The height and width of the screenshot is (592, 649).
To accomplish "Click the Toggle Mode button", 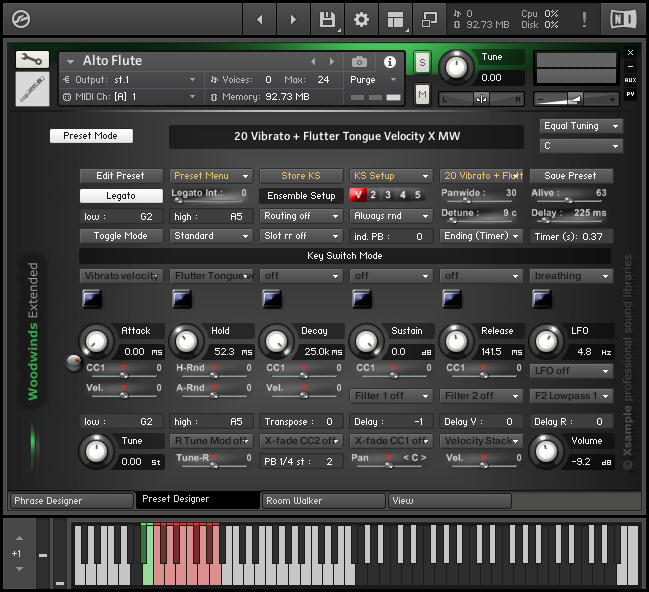I will click(121, 236).
